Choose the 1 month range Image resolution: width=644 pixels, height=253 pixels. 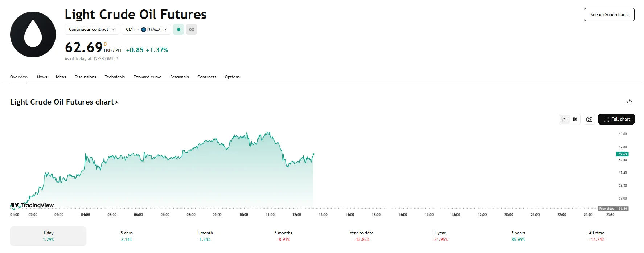(x=205, y=236)
